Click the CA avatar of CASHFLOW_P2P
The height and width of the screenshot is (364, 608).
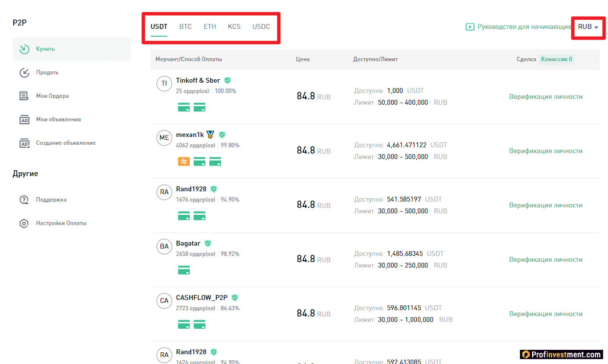click(164, 300)
